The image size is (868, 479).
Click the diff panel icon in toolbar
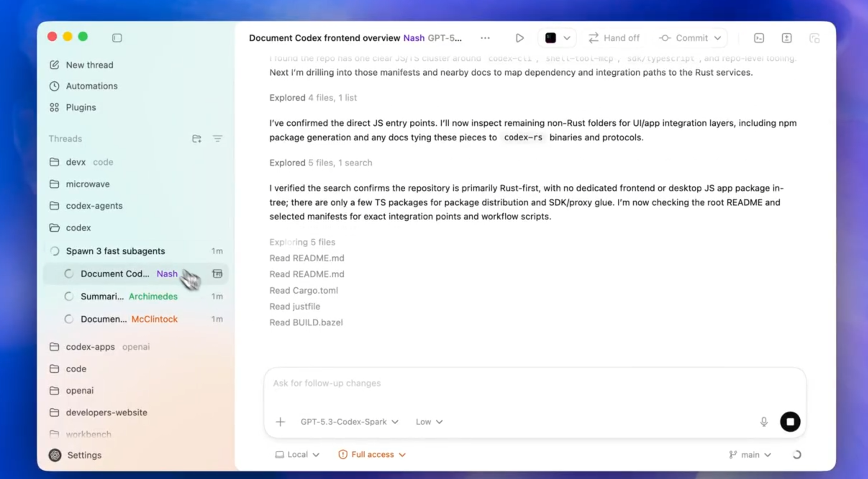pos(786,38)
